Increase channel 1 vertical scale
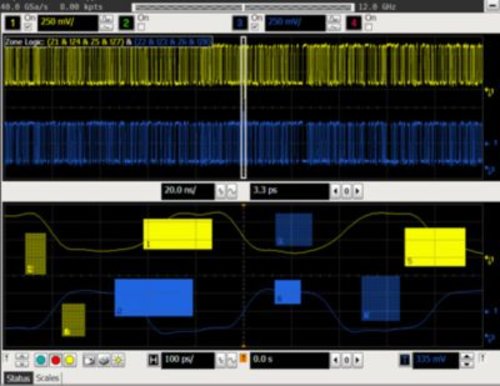The width and height of the screenshot is (500, 386). tap(106, 19)
